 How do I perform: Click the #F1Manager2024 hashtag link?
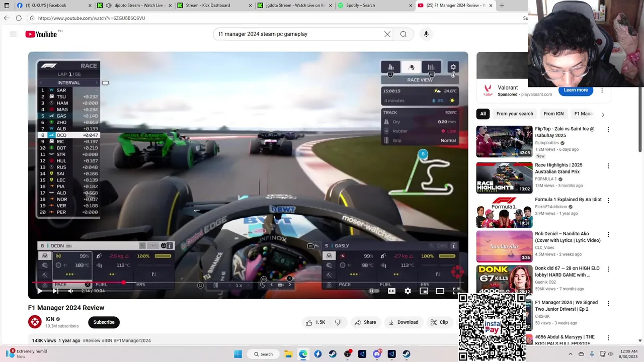[x=132, y=340]
